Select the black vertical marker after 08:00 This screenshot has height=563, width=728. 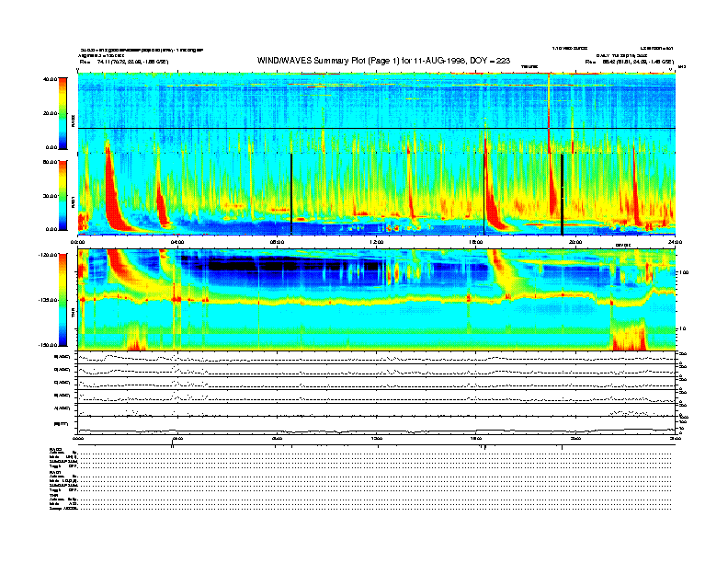point(291,194)
